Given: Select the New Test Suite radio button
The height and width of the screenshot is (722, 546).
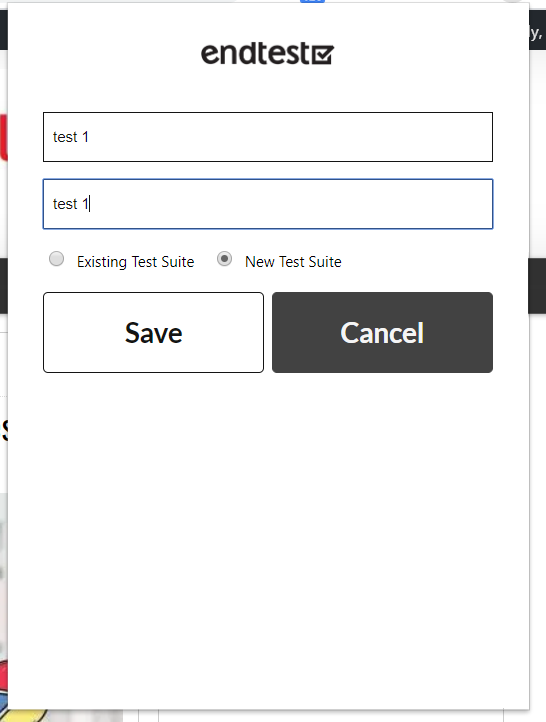Looking at the screenshot, I should [x=224, y=259].
